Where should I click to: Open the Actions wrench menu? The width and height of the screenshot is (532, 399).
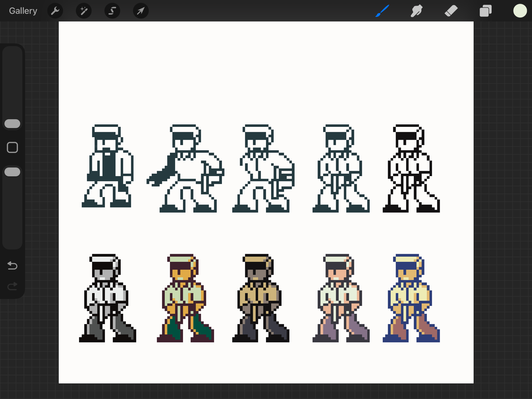pos(55,11)
